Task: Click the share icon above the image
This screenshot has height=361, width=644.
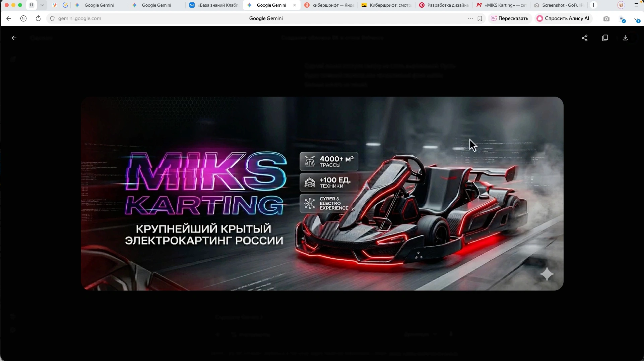Action: coord(585,38)
